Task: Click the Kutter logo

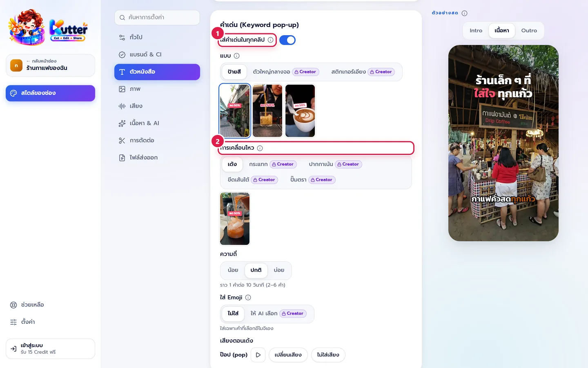Action: click(x=48, y=27)
